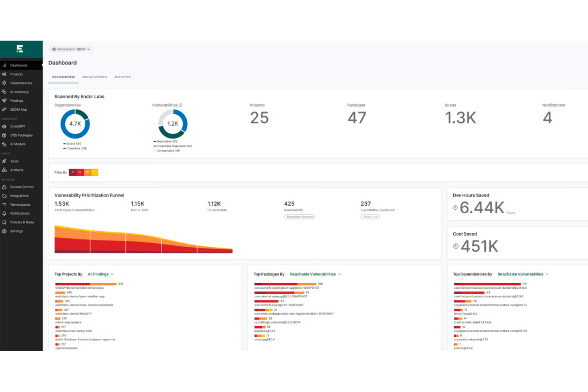
Task: Select the endorlabs/vuln-spring-boot project
Action: (x=73, y=331)
